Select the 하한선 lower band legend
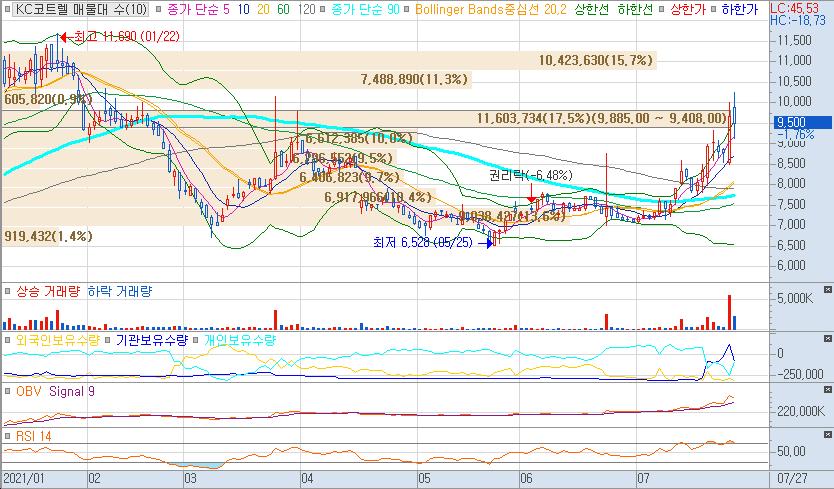The height and width of the screenshot is (489, 834). pyautogui.click(x=635, y=9)
